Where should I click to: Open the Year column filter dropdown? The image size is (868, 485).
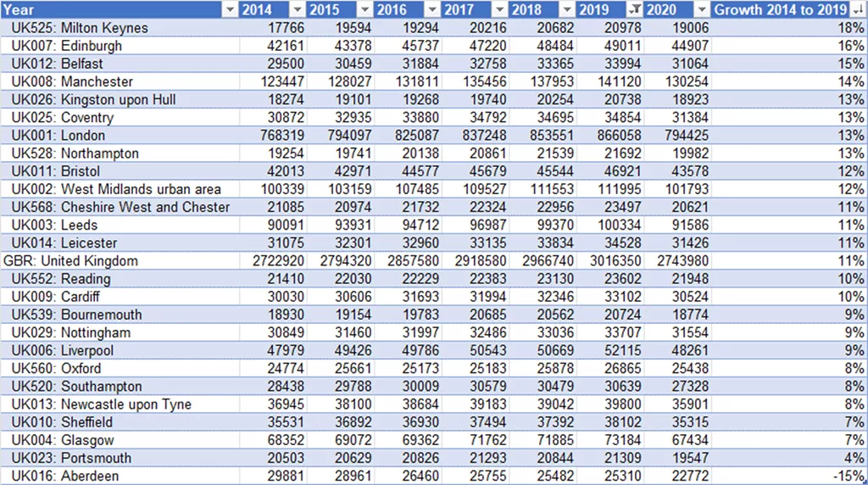pos(230,10)
